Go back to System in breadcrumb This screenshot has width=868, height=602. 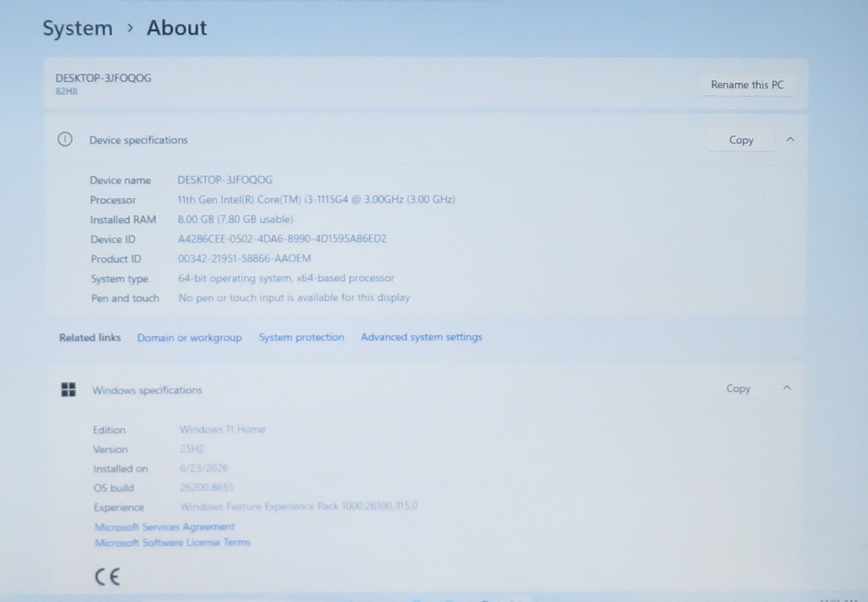78,28
